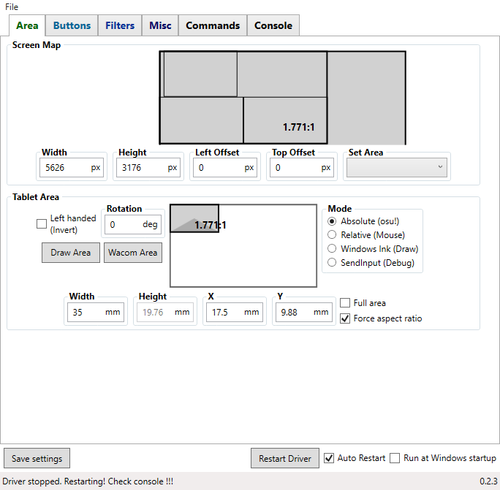Viewport: 500px width, 490px height.
Task: Click the Top Offset input field
Action: pyautogui.click(x=302, y=168)
